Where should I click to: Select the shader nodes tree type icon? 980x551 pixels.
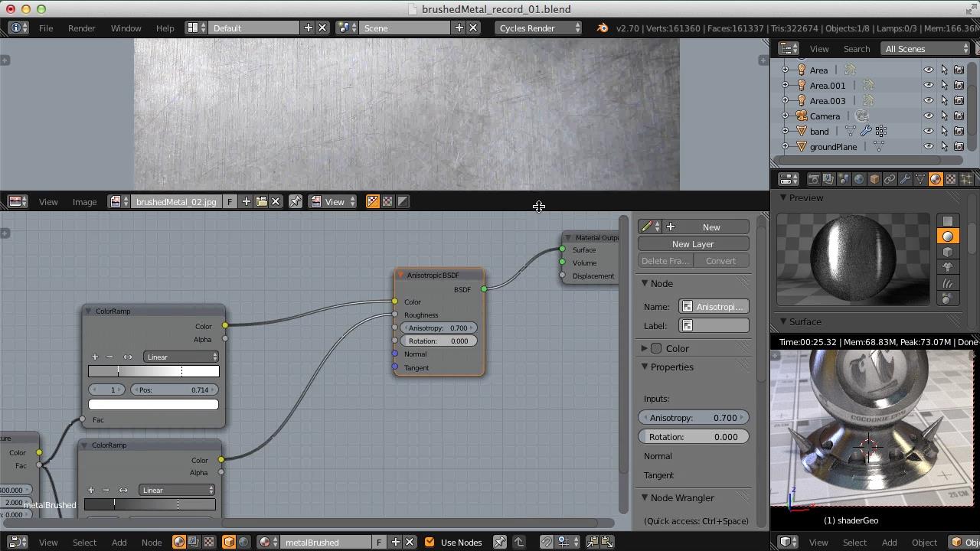[179, 542]
